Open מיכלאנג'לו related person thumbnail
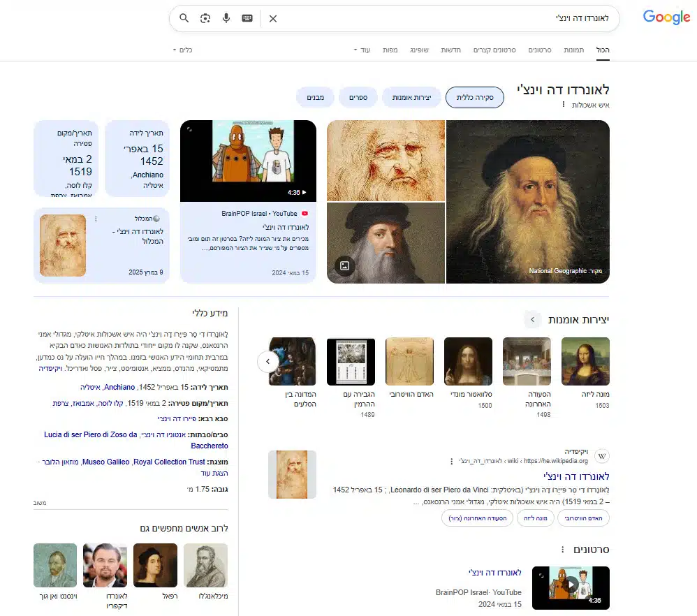The width and height of the screenshot is (697, 616). pos(206,565)
